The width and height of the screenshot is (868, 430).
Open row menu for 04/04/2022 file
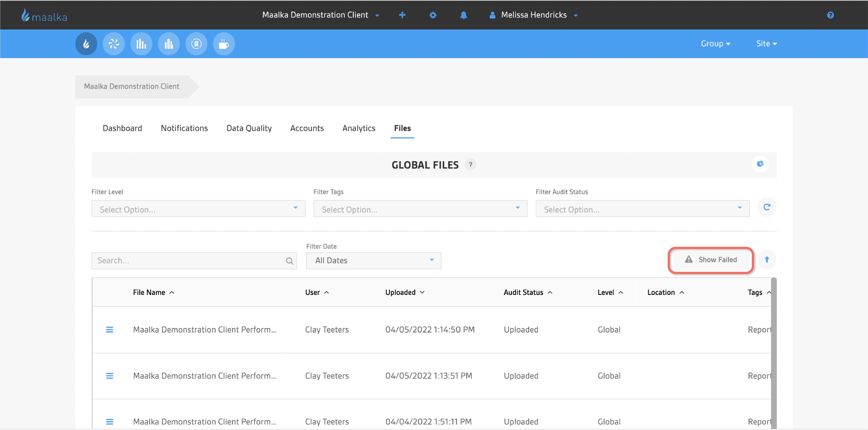tap(110, 422)
